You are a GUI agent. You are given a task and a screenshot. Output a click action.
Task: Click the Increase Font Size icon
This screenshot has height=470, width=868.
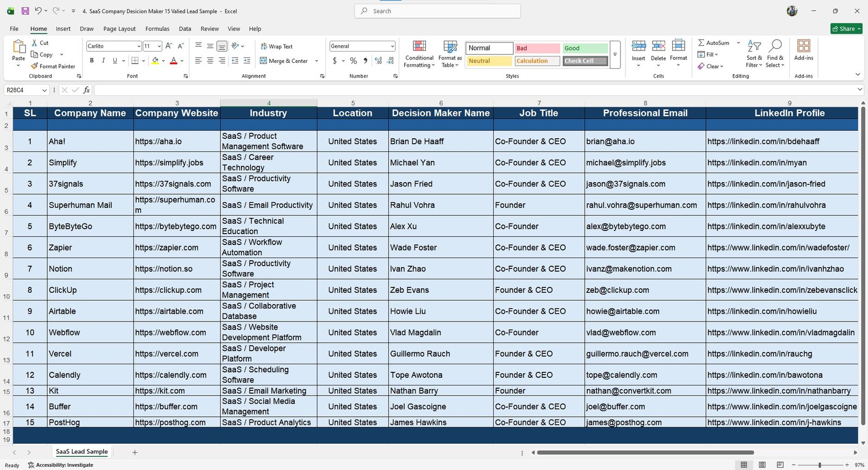(169, 46)
